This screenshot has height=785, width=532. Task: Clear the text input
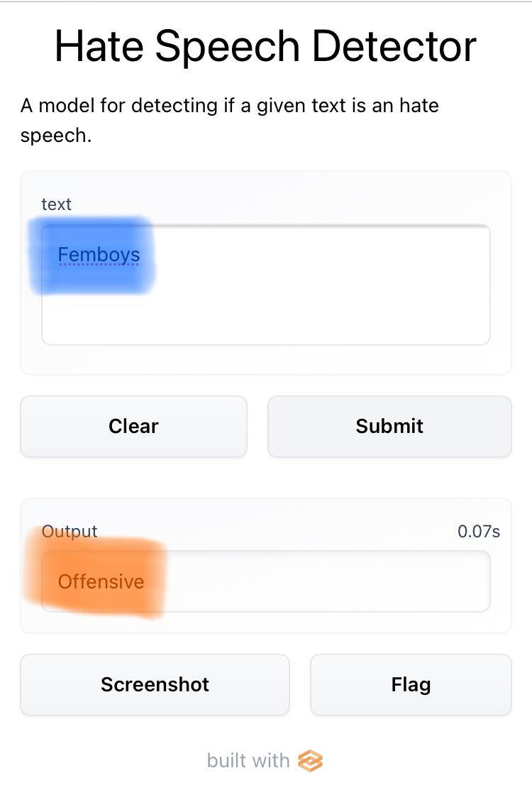(133, 426)
